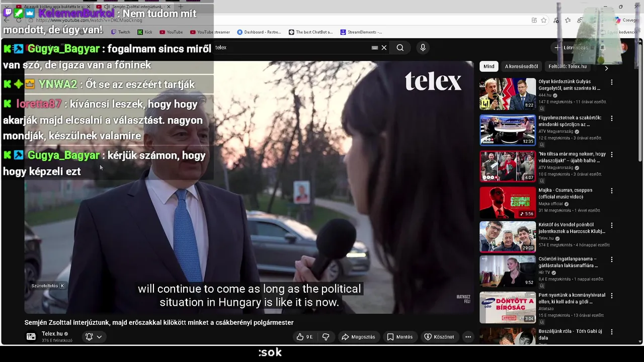
Task: Open the Telex.hu channel name link
Action: point(52,334)
